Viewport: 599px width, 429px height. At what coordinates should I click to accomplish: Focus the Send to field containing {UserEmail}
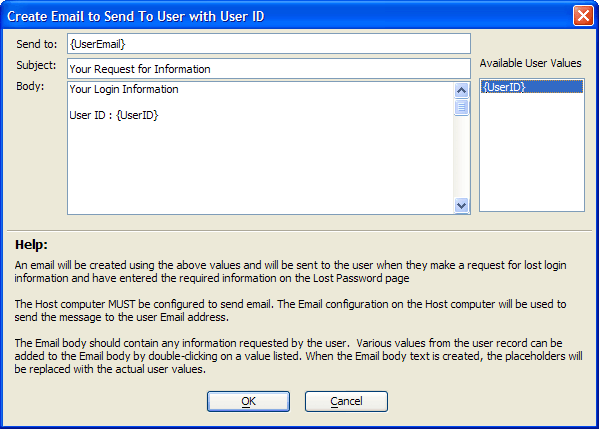(x=269, y=44)
